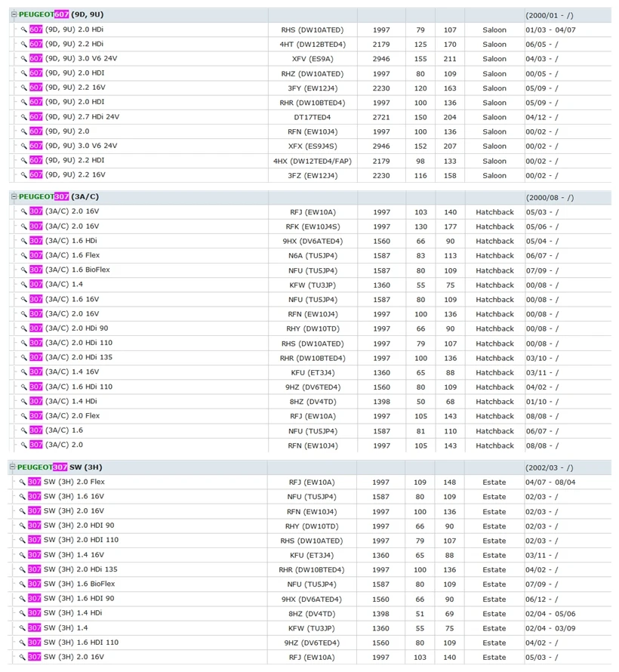
Task: Click magnifier beside 307 (3A/C) 2.0 Flex
Action: coord(23,416)
